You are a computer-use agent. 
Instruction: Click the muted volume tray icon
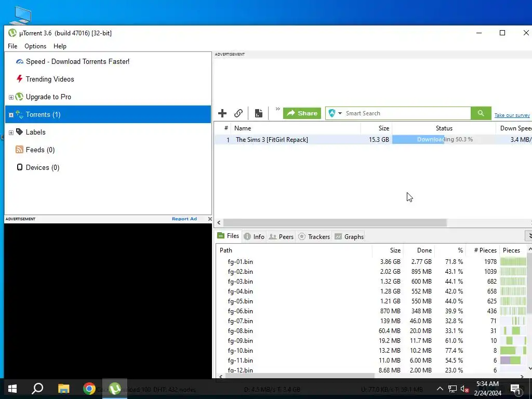(464, 389)
